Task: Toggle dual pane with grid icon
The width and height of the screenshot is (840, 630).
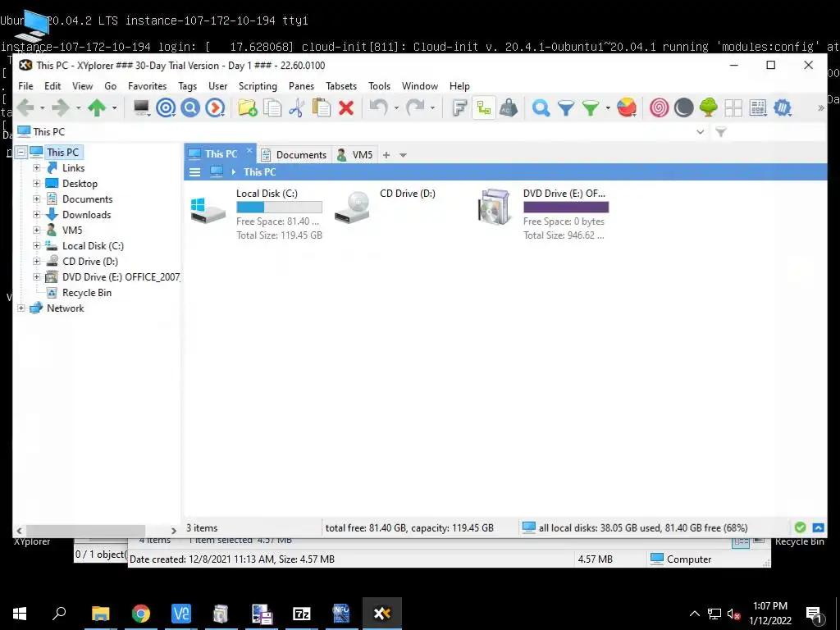Action: 733,107
